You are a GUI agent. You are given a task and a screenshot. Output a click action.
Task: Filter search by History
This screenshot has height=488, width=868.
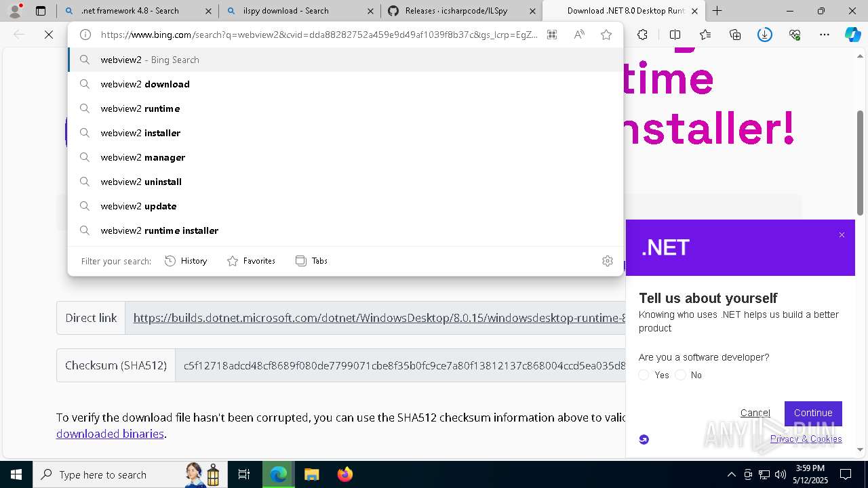186,261
